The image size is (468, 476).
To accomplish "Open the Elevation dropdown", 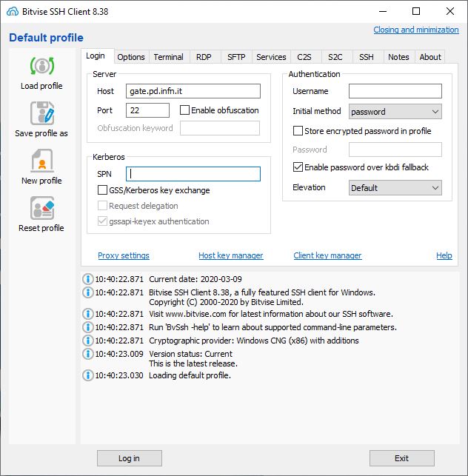I will [395, 187].
